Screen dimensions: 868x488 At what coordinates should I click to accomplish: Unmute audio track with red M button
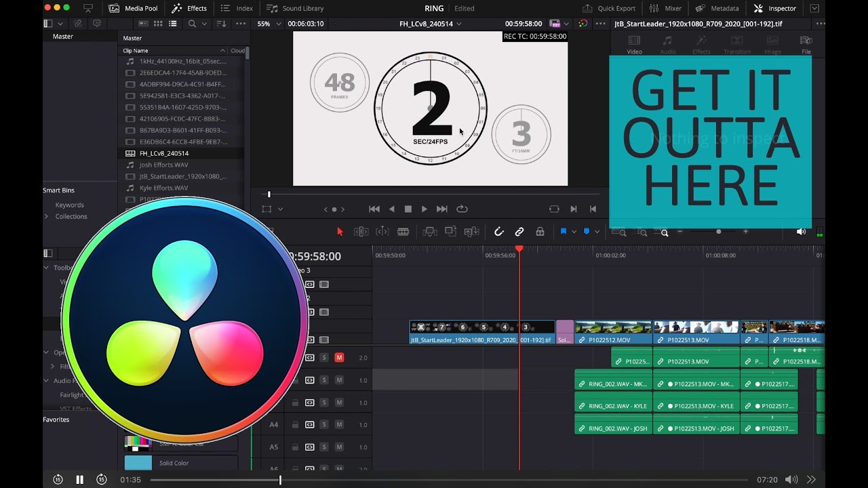click(x=339, y=357)
